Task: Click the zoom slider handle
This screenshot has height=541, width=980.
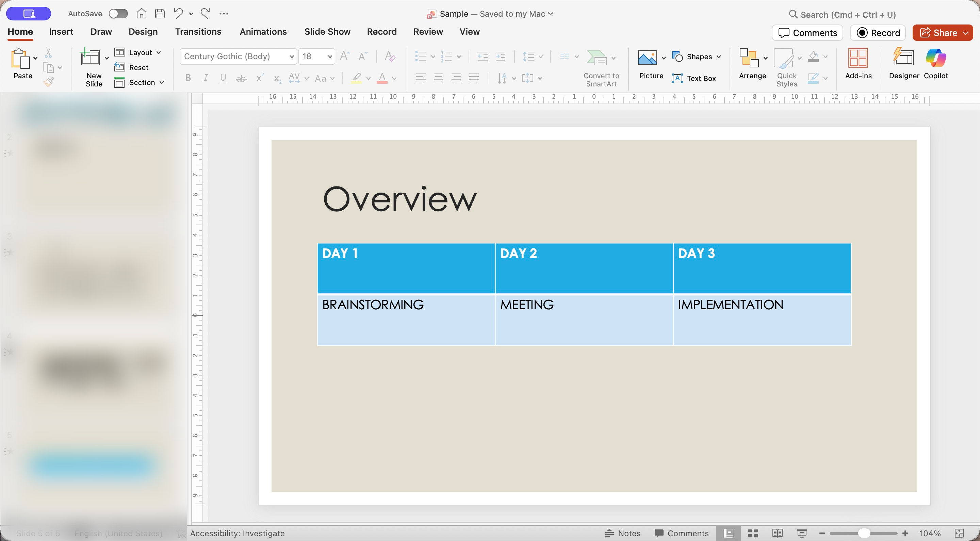Action: 864,534
